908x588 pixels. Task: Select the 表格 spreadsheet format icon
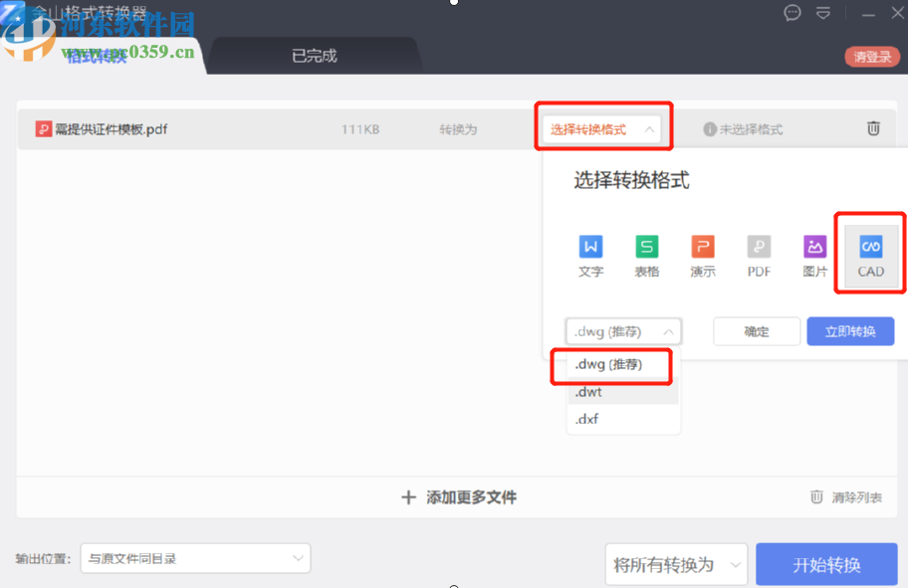pyautogui.click(x=647, y=257)
